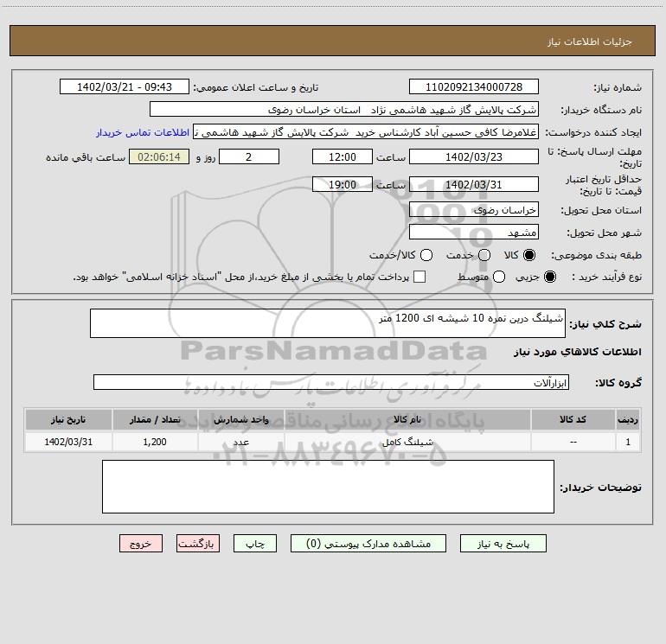Select the کالا/خدمت radio button
Image resolution: width=666 pixels, height=644 pixels.
point(426,255)
